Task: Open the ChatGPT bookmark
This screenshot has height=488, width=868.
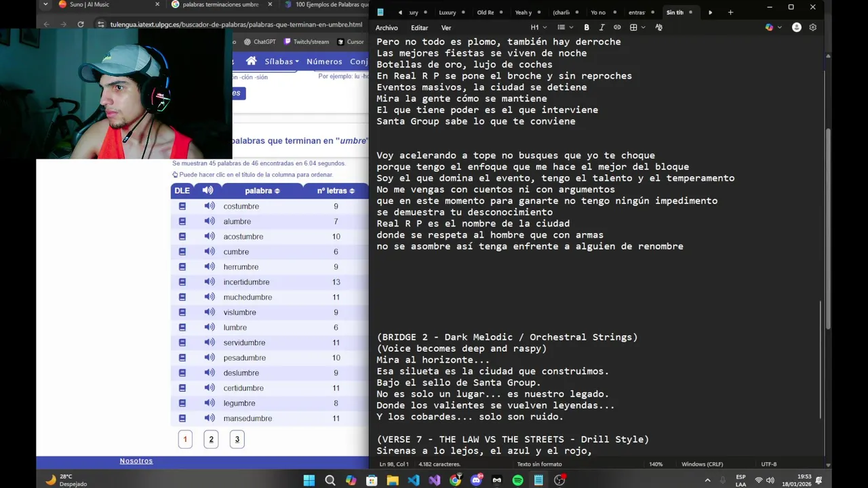Action: [259, 42]
